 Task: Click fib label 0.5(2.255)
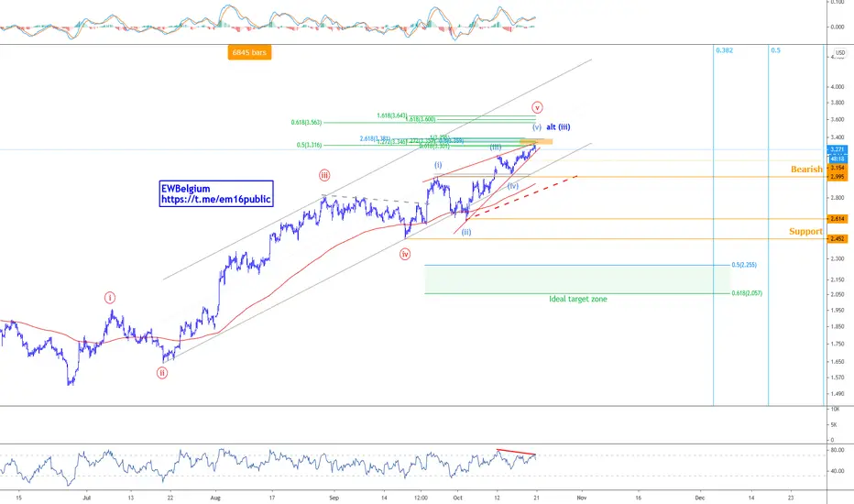(744, 265)
